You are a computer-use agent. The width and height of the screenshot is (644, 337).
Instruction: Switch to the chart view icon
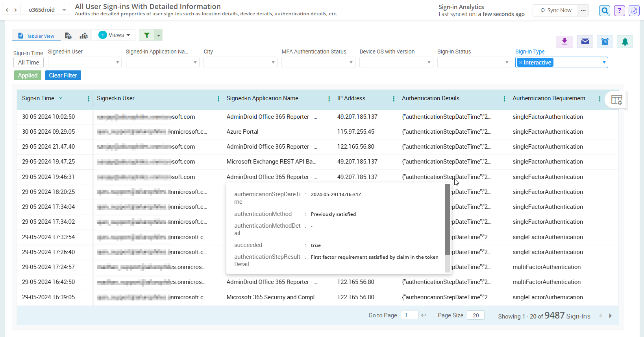(x=83, y=36)
